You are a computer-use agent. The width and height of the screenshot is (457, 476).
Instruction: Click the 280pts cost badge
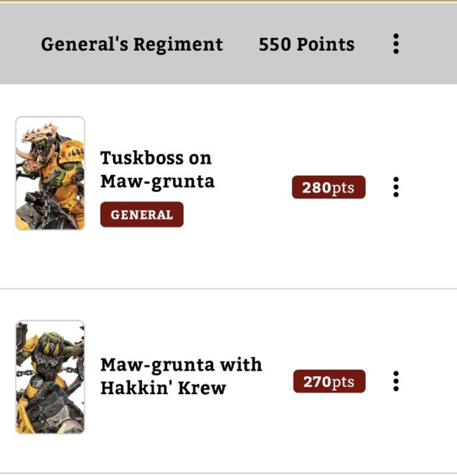pyautogui.click(x=328, y=187)
